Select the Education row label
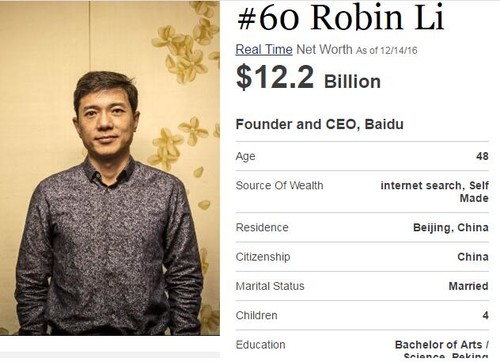 (x=260, y=345)
